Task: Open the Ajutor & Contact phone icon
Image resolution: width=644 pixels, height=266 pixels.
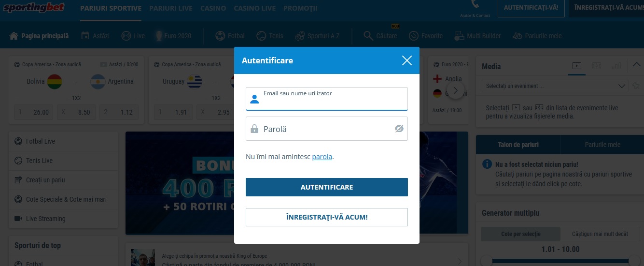Action: coord(475,5)
